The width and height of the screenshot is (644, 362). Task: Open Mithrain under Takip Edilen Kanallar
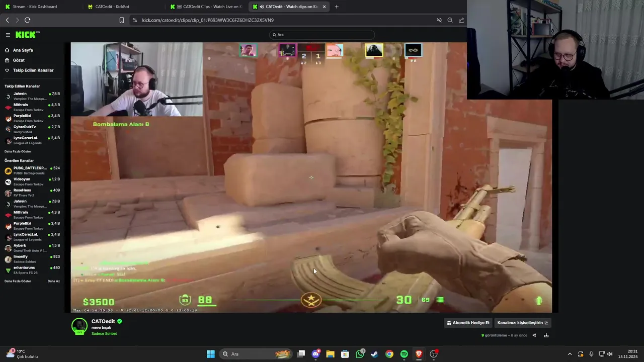(x=32, y=107)
